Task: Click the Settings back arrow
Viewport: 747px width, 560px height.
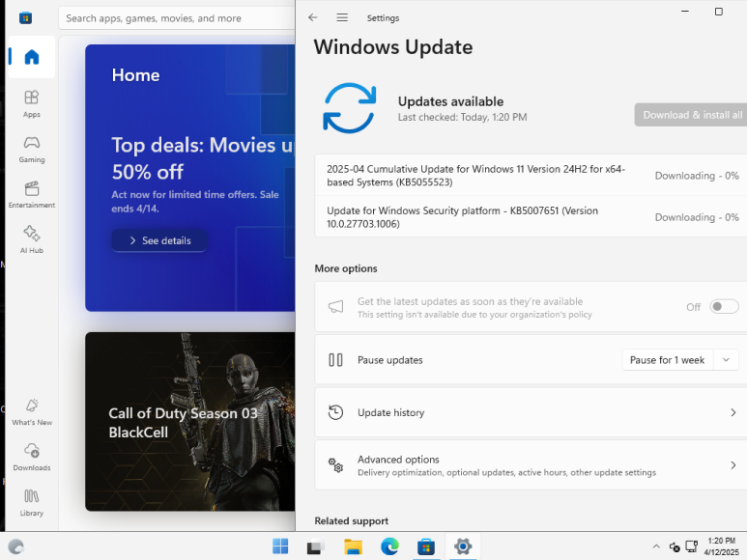Action: click(x=312, y=17)
